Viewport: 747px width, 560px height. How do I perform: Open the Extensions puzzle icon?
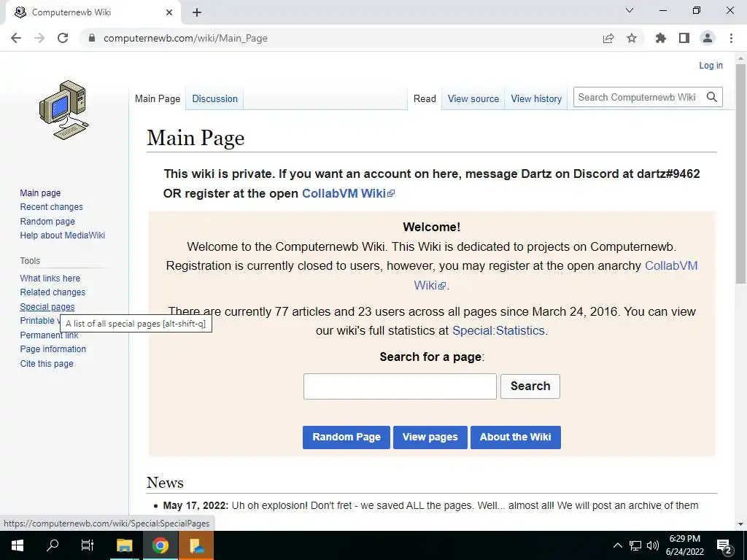pos(661,38)
